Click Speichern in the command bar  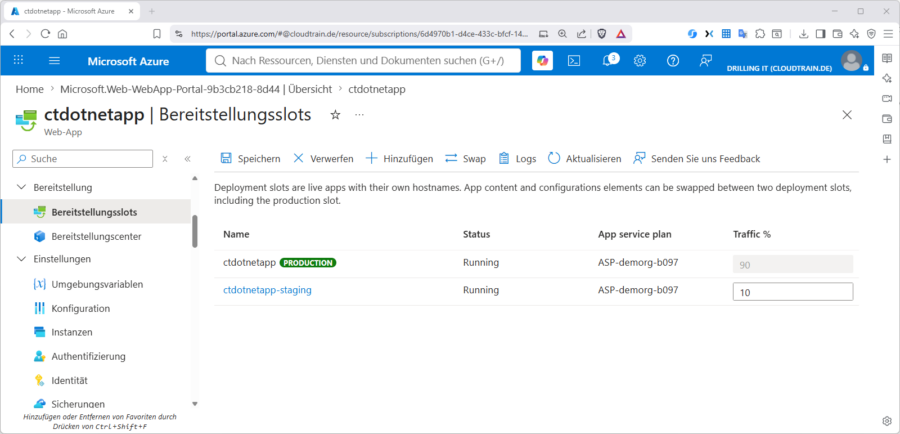(251, 158)
